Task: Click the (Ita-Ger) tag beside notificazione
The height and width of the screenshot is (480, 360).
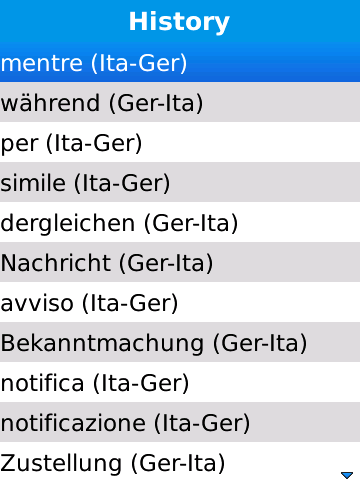Action: point(202,423)
